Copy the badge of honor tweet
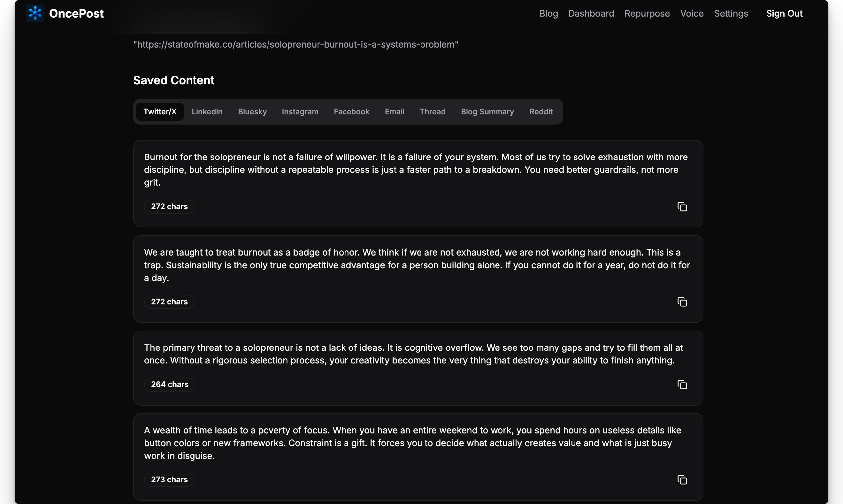 (x=682, y=302)
